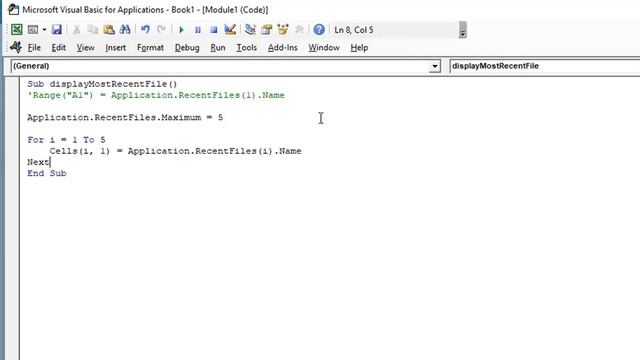The width and height of the screenshot is (640, 360).
Task: Open the Run menu
Action: [x=218, y=48]
